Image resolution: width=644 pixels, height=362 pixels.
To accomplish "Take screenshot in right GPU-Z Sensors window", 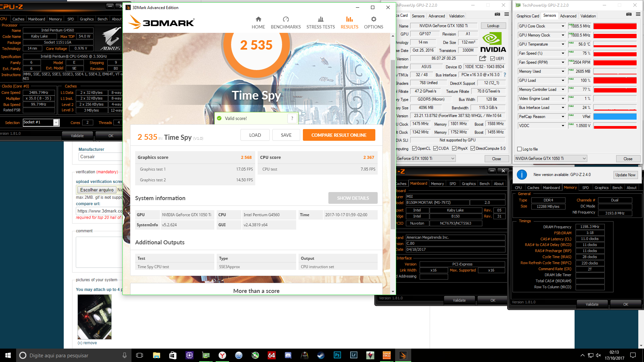I will pyautogui.click(x=629, y=14).
